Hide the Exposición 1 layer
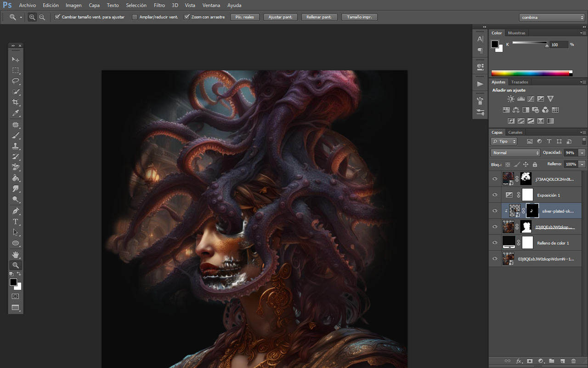This screenshot has height=368, width=588. [495, 195]
